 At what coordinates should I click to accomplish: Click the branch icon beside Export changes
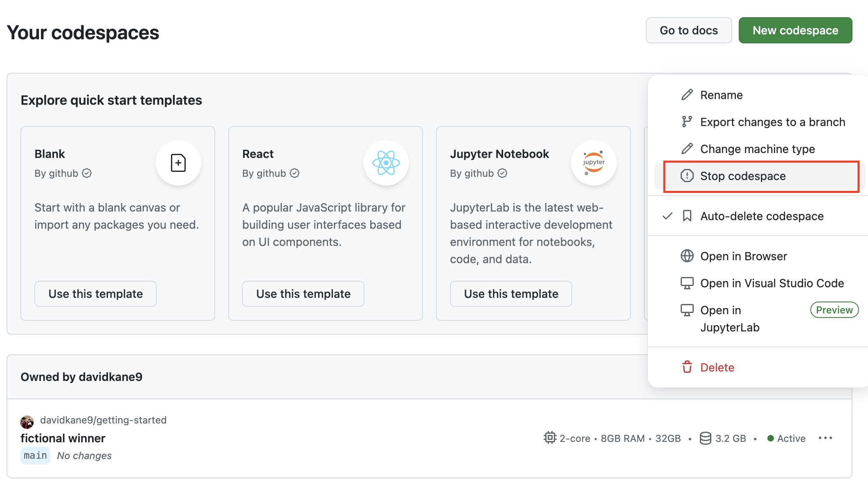click(x=687, y=122)
